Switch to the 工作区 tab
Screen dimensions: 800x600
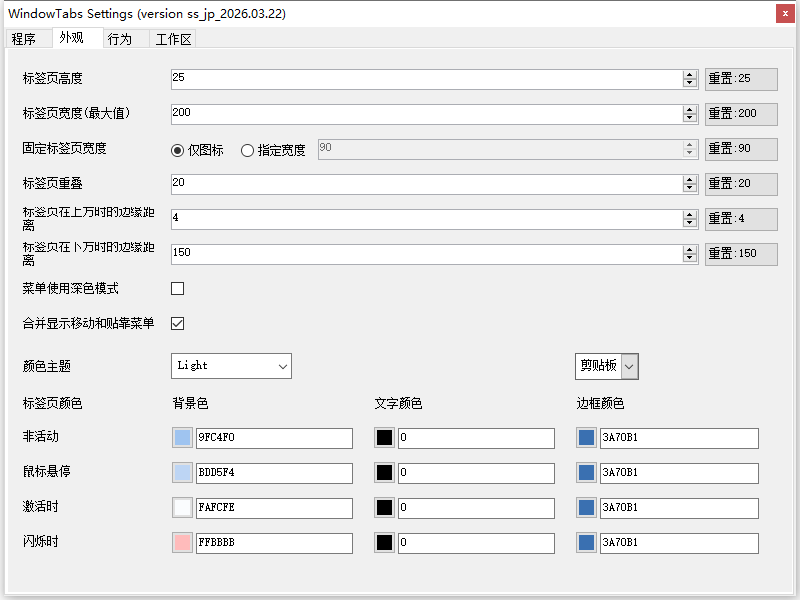(172, 38)
